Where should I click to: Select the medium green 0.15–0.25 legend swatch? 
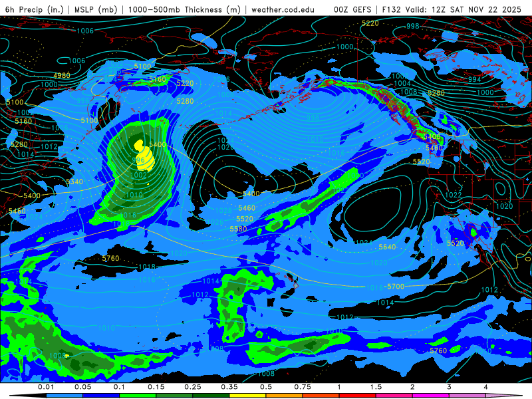174,396
